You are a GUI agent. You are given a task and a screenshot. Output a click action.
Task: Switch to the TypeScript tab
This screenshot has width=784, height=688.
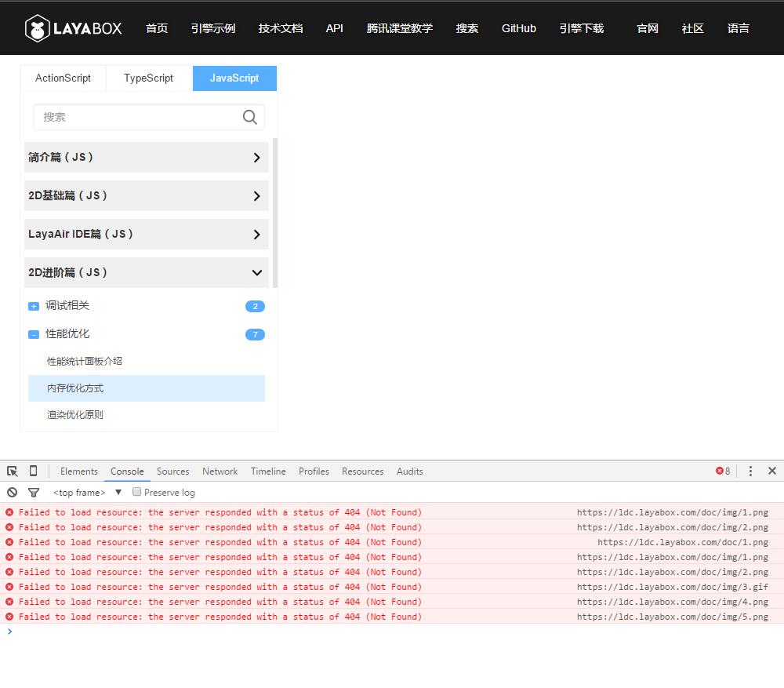148,78
